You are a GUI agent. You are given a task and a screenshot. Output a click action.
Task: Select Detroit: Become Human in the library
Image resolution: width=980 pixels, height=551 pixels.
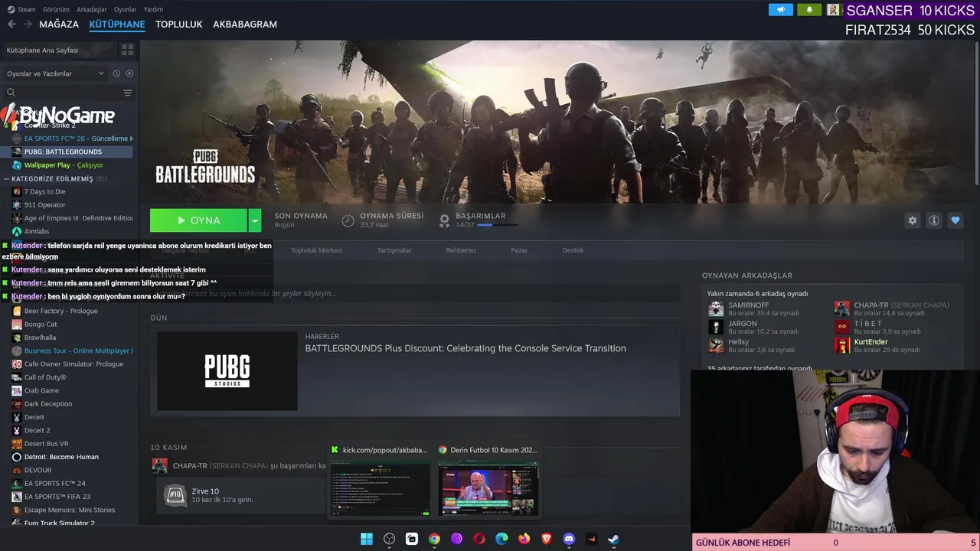tap(66, 457)
